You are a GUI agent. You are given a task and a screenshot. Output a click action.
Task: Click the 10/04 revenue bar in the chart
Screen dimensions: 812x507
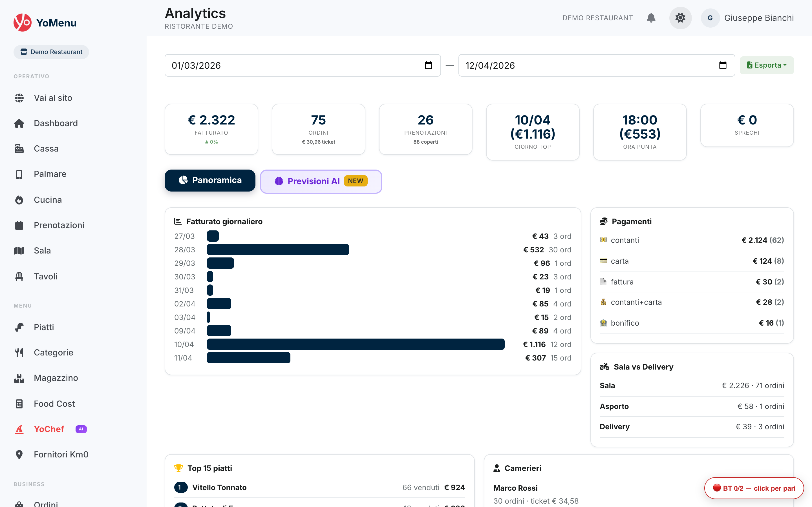(x=356, y=344)
